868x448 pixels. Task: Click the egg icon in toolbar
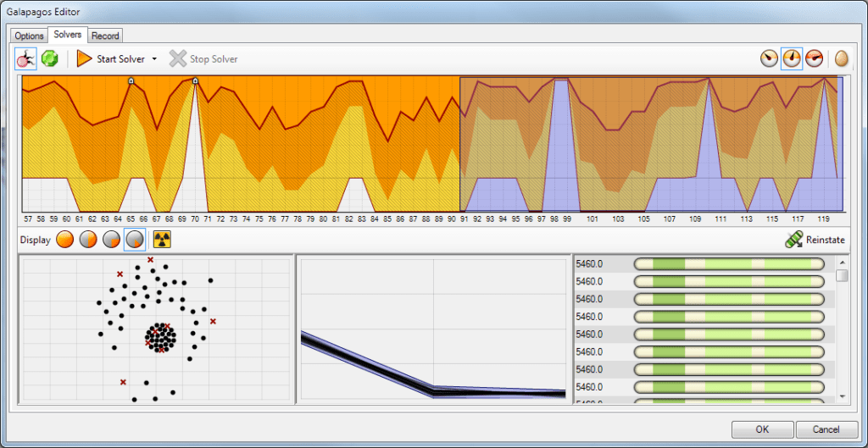point(842,59)
